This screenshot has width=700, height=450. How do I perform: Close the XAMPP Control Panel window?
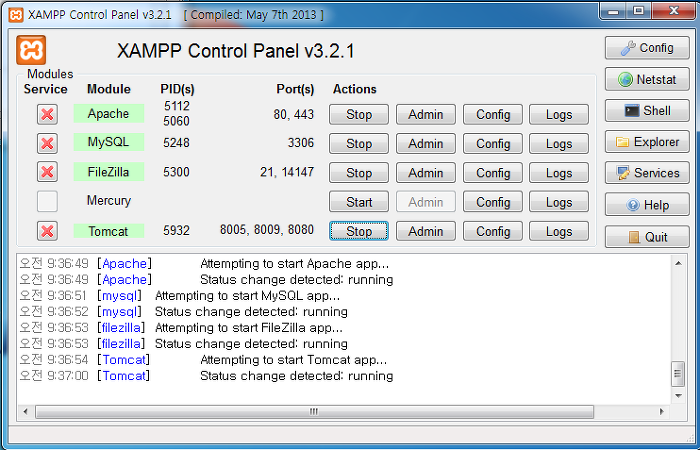[x=674, y=11]
